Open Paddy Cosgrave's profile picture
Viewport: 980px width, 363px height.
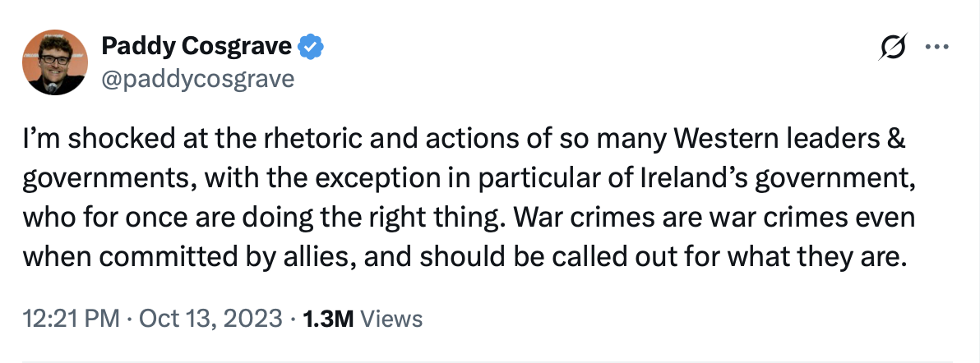56,62
